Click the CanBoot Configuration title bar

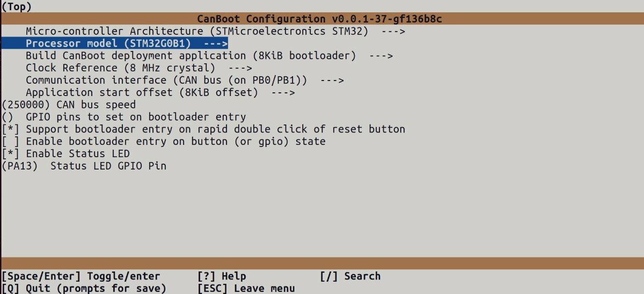point(322,19)
